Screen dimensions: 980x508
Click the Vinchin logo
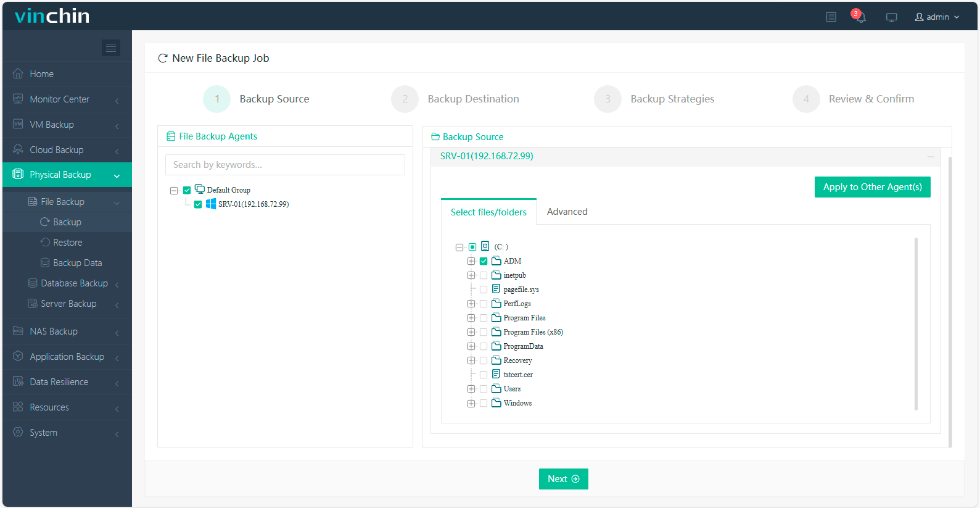52,16
